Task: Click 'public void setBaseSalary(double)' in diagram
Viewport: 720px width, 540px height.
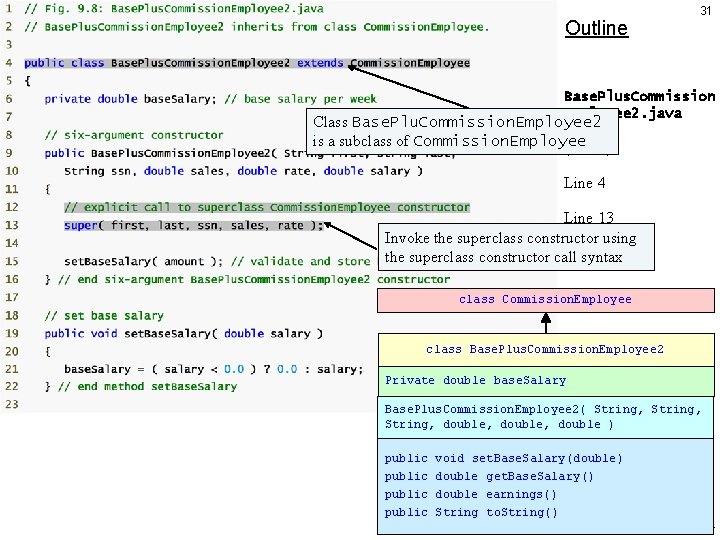Action: (503, 458)
